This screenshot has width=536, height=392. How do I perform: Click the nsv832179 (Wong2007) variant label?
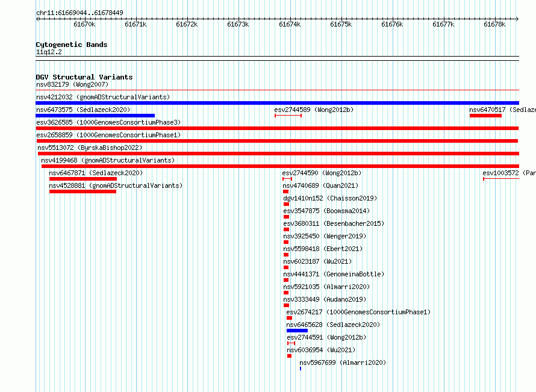72,84
